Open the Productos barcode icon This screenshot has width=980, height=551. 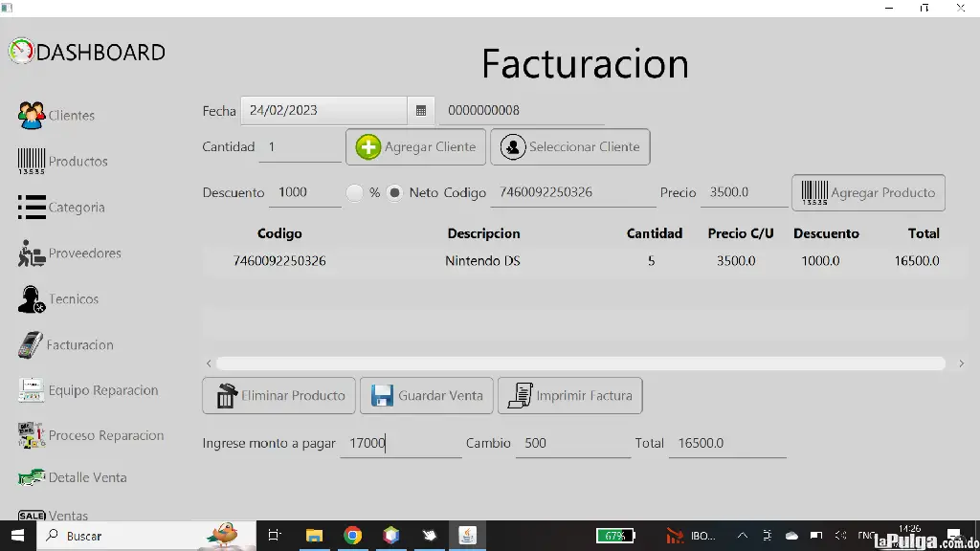click(32, 161)
